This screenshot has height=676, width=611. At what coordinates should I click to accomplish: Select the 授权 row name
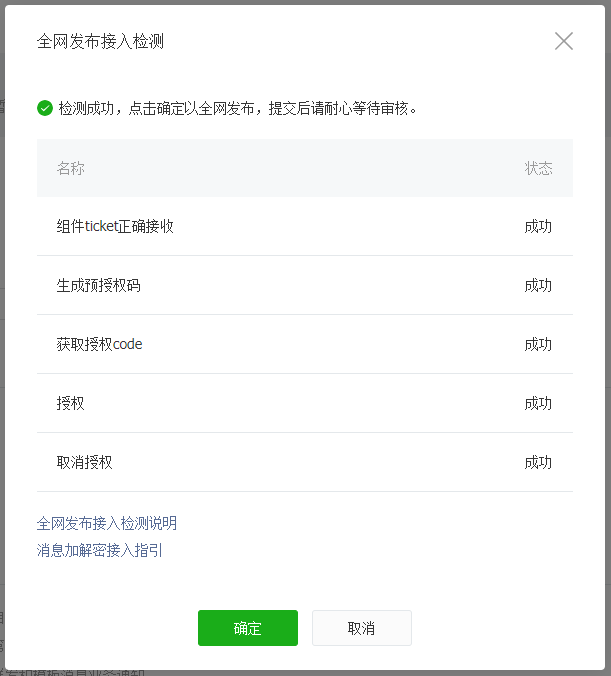point(71,403)
